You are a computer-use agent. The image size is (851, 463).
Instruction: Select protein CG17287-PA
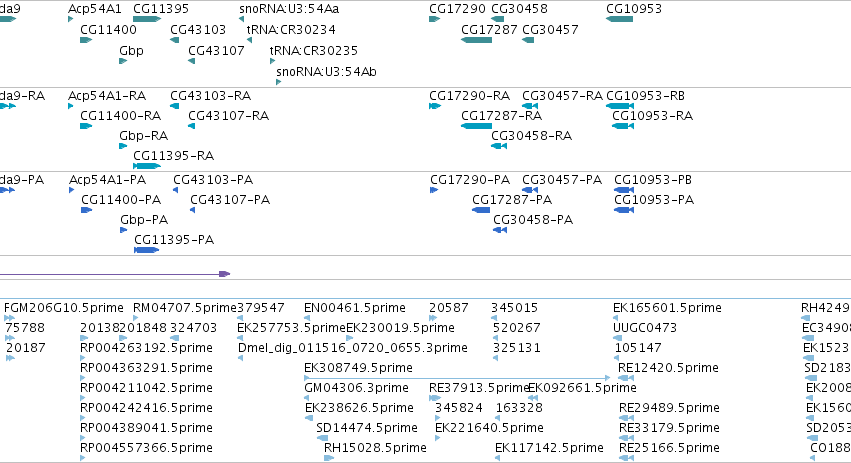[x=512, y=200]
